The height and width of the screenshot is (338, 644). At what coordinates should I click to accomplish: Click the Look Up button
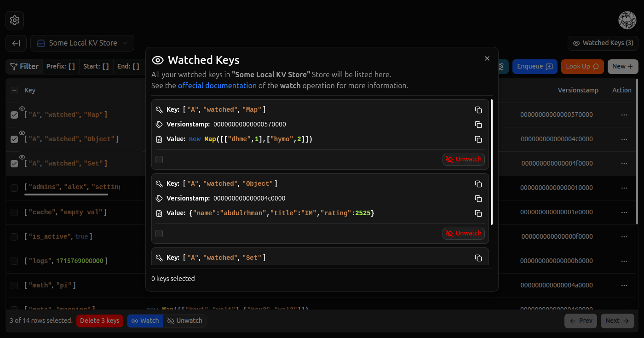click(582, 67)
